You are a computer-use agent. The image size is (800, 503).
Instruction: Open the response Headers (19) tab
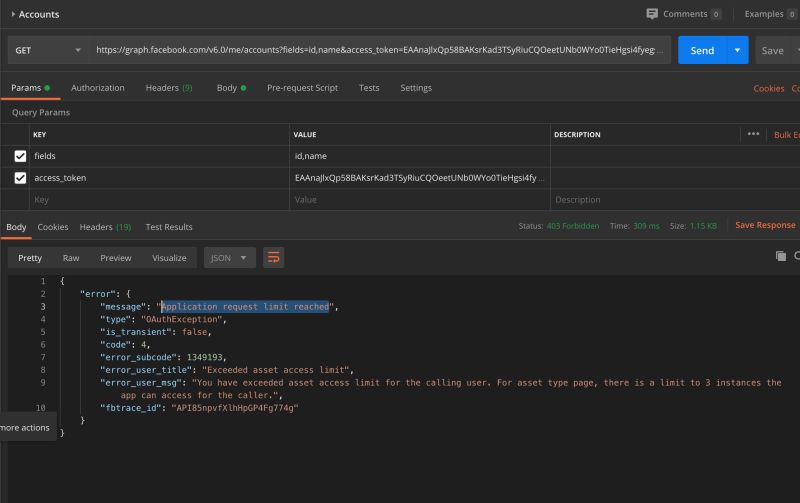[105, 227]
